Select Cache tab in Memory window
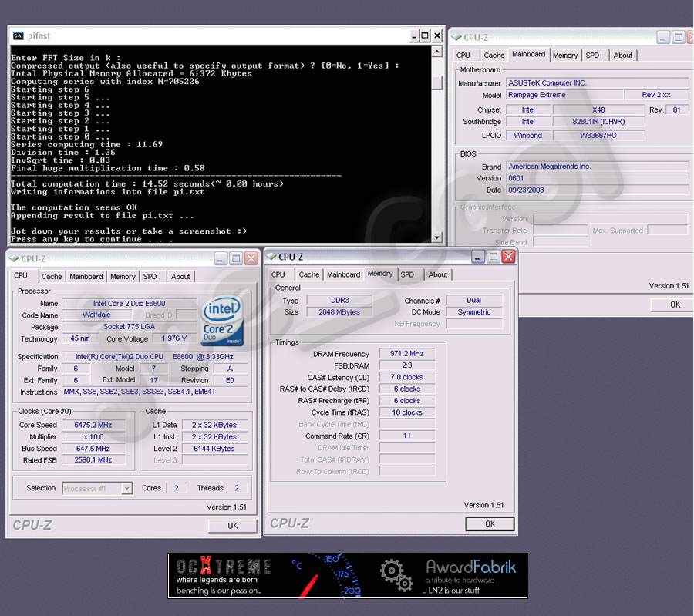The height and width of the screenshot is (616, 694). [x=309, y=274]
